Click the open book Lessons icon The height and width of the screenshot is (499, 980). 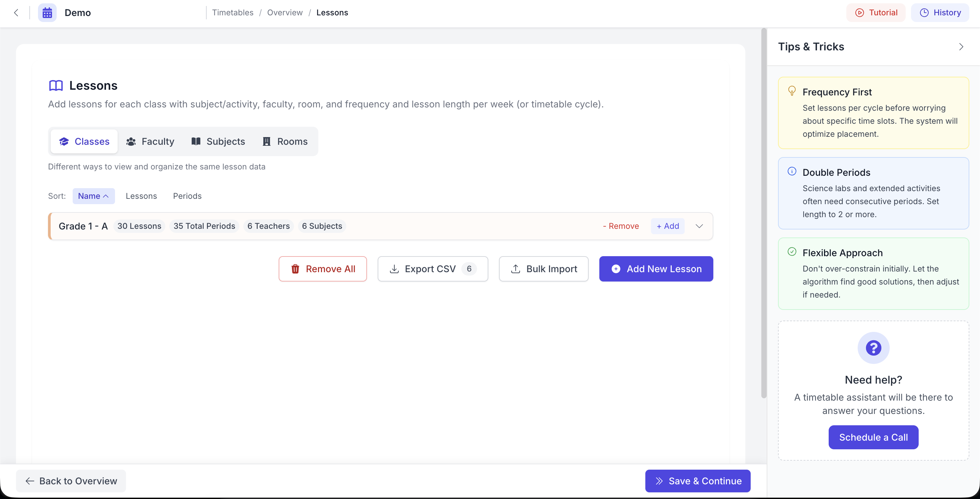pos(56,85)
